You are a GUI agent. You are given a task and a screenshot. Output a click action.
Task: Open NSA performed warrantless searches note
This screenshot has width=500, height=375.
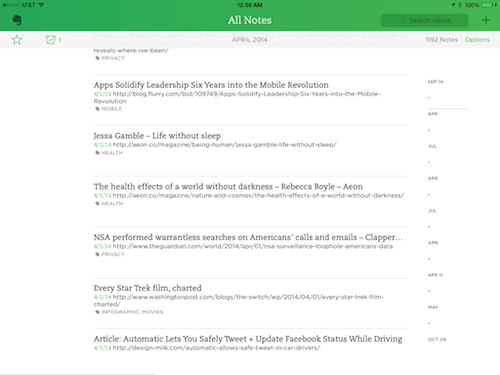tap(248, 237)
